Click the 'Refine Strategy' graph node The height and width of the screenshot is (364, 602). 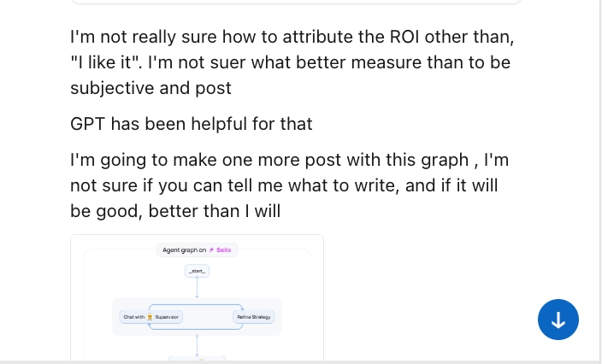tap(251, 317)
